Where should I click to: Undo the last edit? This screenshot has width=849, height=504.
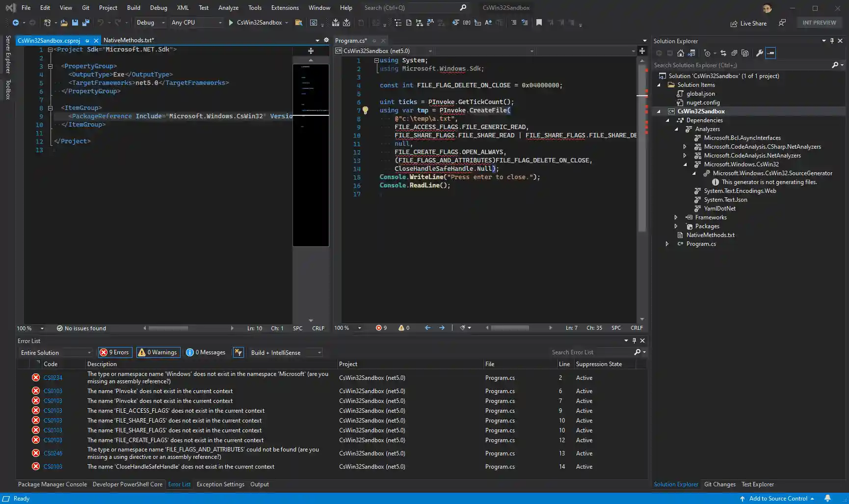click(x=100, y=23)
